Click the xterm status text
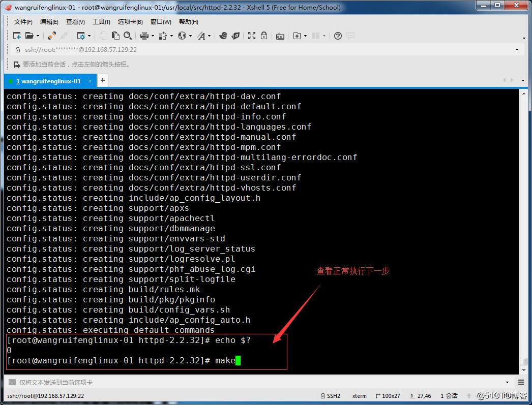The width and height of the screenshot is (532, 405). coord(359,395)
